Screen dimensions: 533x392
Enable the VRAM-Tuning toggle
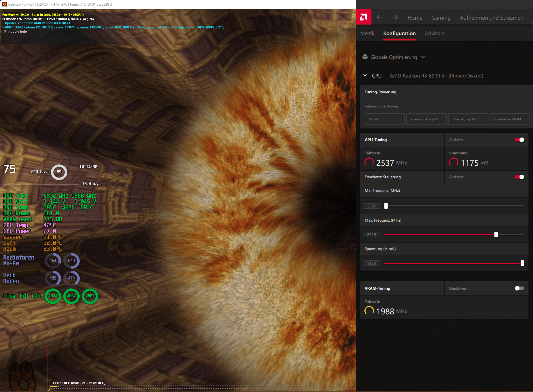point(519,288)
